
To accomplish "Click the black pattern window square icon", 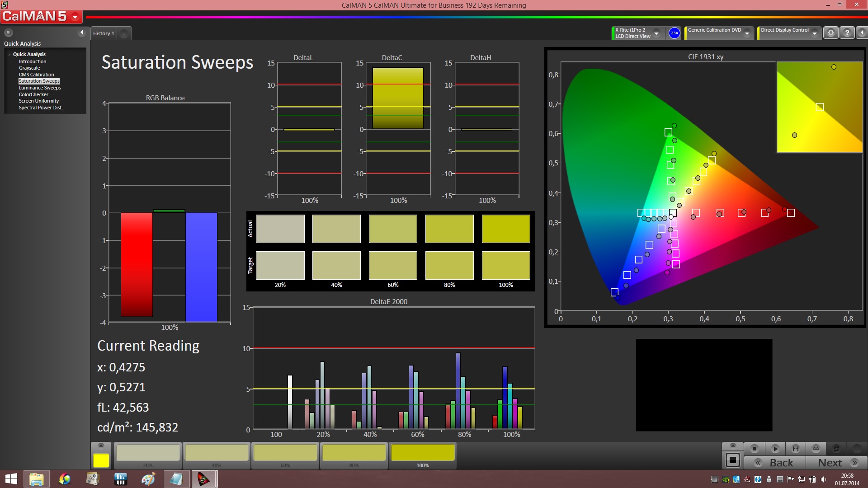I will point(733,460).
